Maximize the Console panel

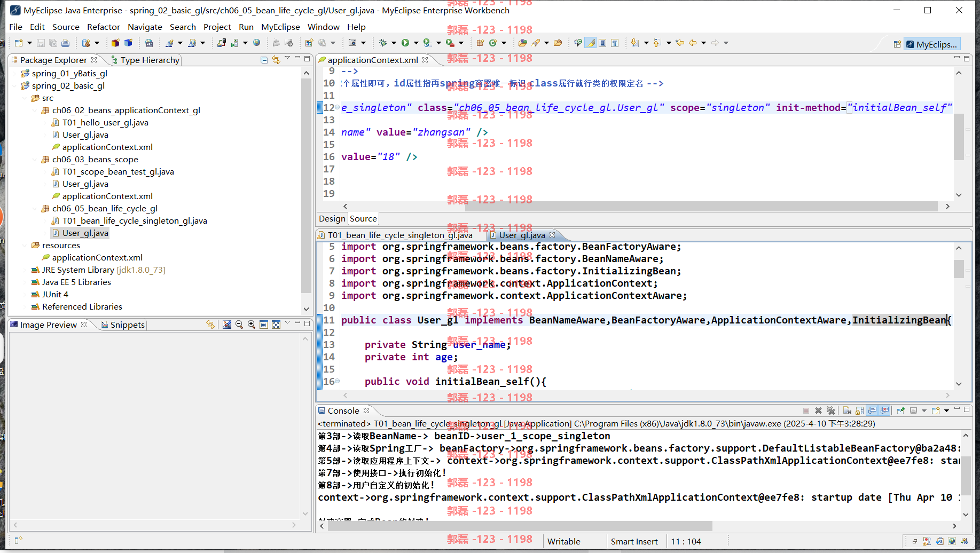tap(967, 409)
